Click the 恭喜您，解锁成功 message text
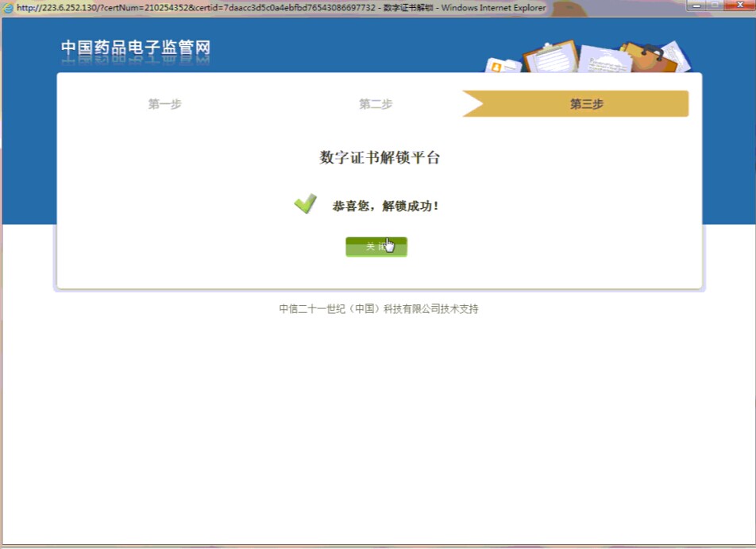The image size is (756, 549). coord(385,206)
